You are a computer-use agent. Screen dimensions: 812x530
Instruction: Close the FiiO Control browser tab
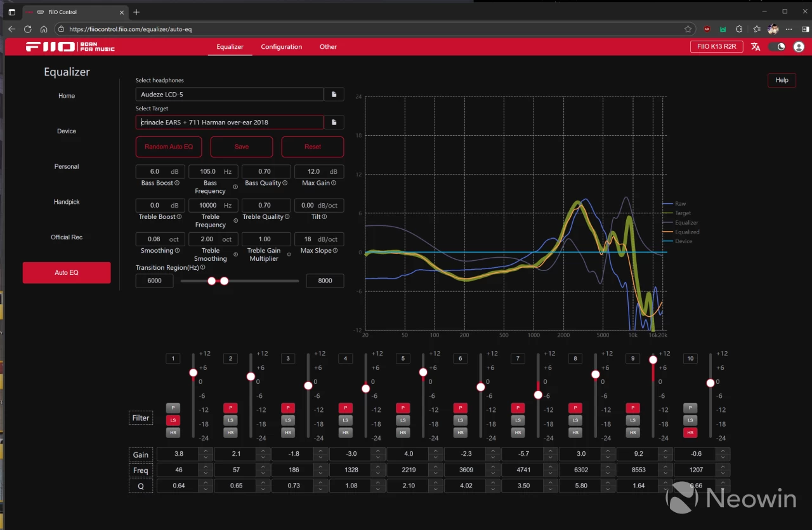(121, 12)
